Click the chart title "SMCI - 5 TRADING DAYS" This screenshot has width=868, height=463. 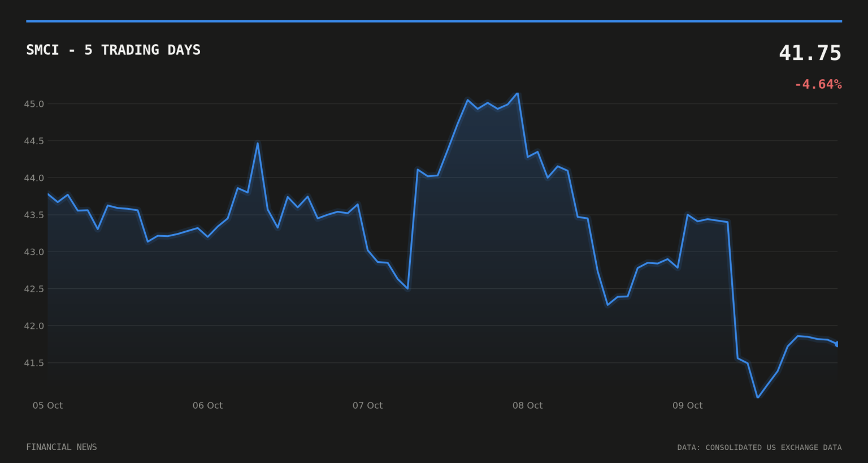click(113, 50)
